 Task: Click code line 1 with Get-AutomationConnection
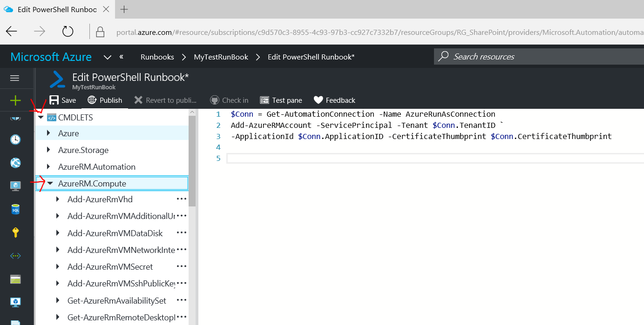tap(363, 114)
